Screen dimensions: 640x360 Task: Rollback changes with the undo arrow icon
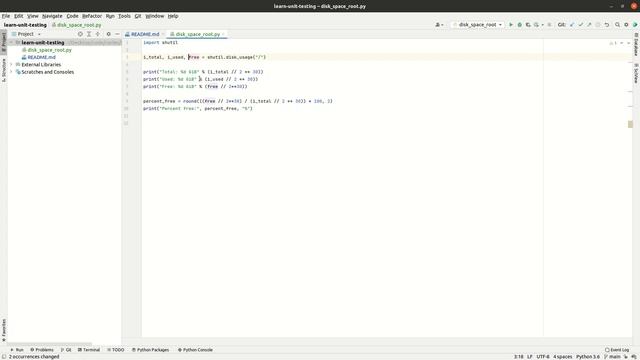pyautogui.click(x=607, y=25)
